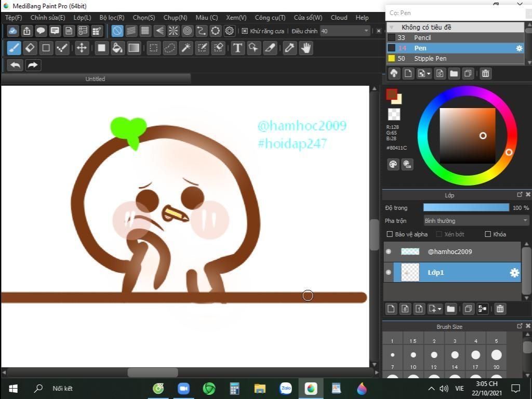
Task: Delete brush with trash icon
Action: click(486, 73)
